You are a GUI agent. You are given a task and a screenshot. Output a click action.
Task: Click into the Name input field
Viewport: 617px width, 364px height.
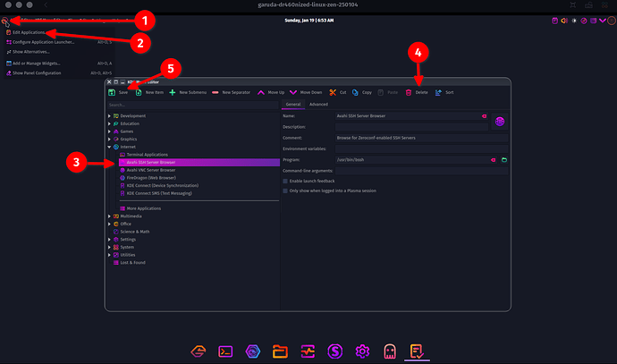coord(411,116)
